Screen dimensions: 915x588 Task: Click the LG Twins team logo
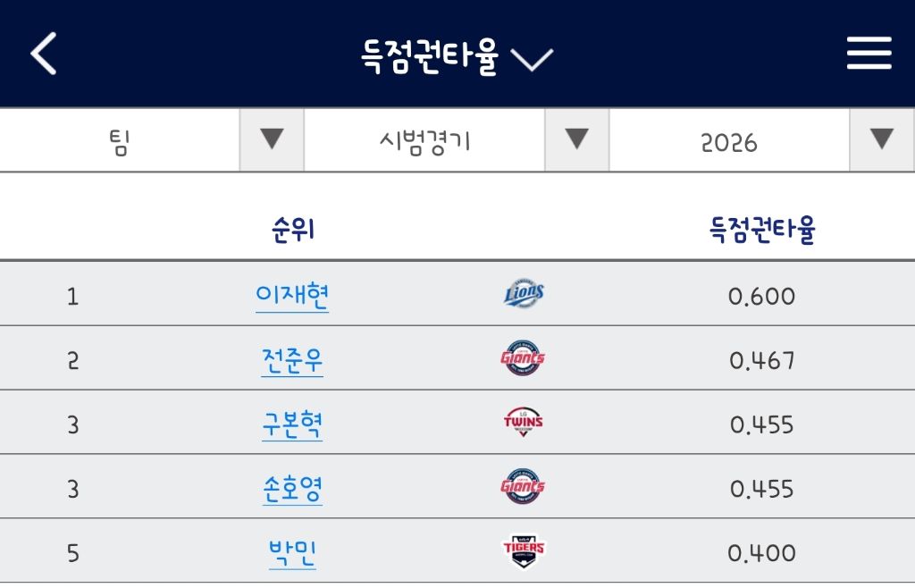click(524, 422)
